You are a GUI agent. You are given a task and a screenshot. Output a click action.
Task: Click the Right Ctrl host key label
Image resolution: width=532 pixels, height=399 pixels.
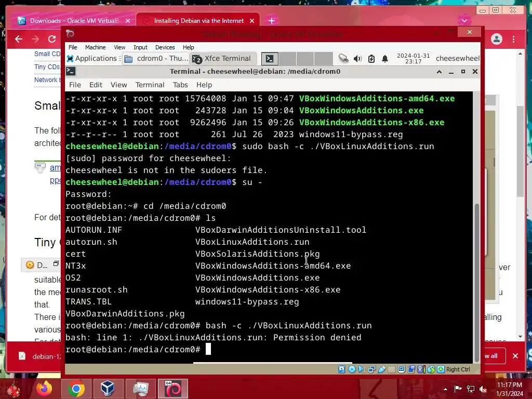(x=458, y=369)
